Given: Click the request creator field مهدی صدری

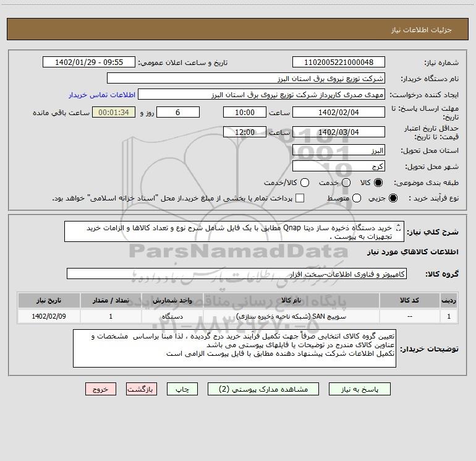Looking at the screenshot, I should (x=261, y=94).
